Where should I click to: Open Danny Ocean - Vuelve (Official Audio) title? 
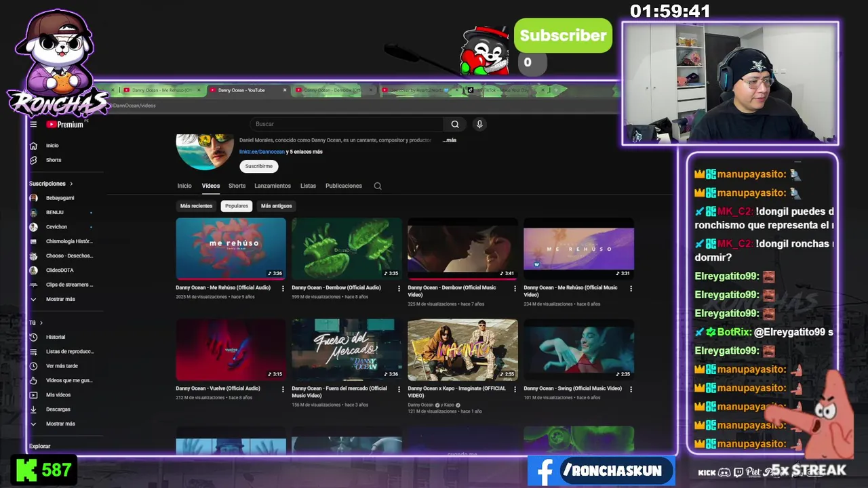218,388
